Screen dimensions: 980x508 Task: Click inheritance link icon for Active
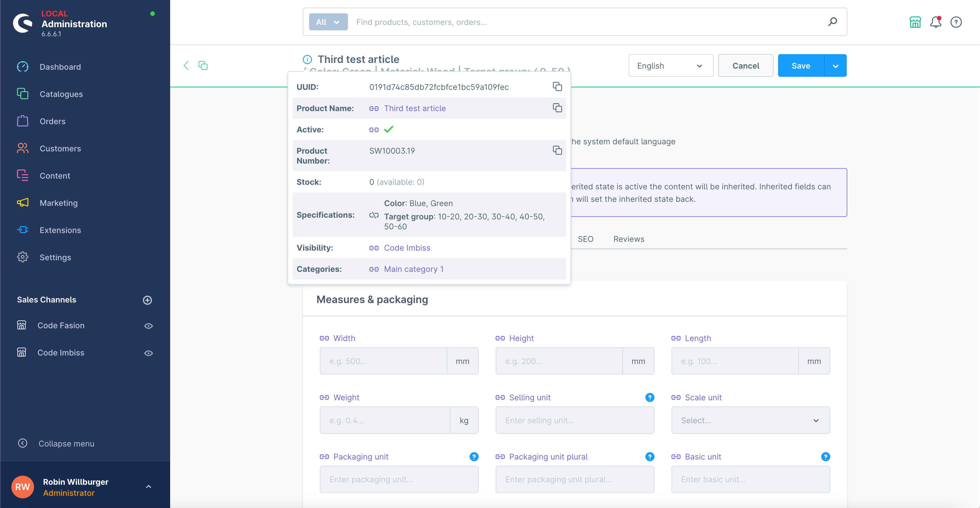tap(374, 130)
